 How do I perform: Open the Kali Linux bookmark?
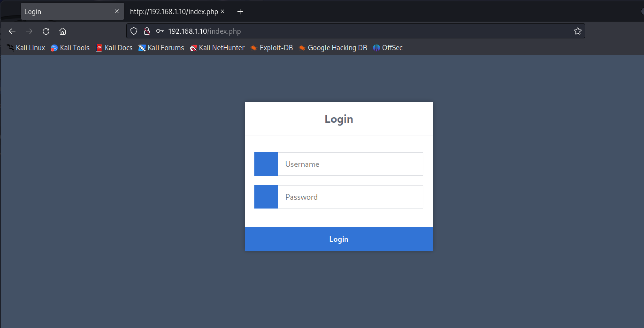(26, 48)
